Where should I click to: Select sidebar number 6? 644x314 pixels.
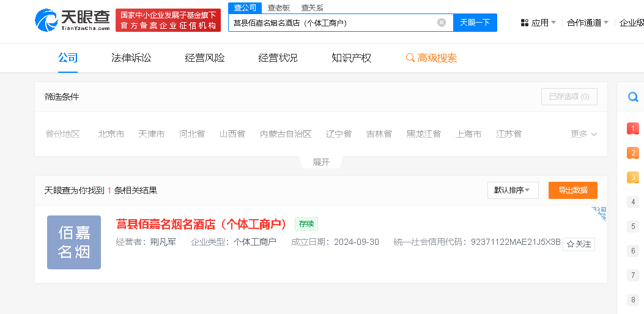pos(633,251)
